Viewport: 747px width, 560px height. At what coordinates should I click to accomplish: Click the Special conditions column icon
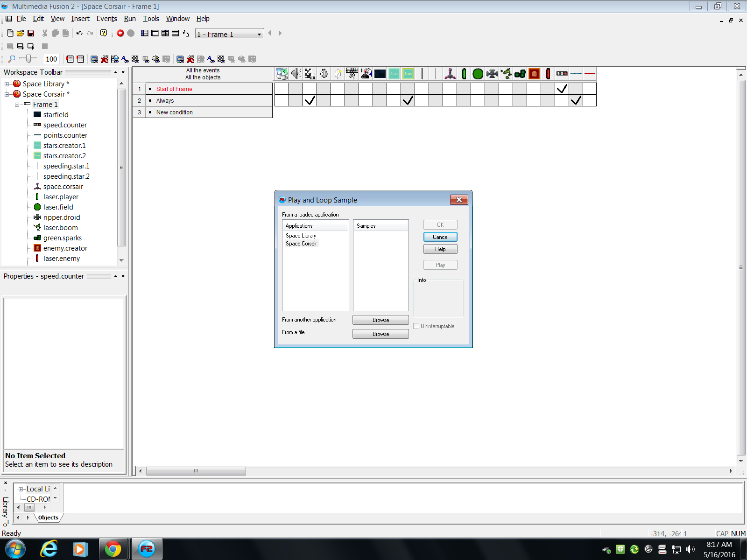[x=282, y=74]
